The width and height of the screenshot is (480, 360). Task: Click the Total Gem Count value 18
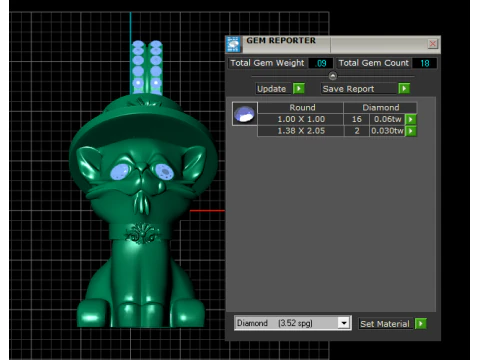click(x=424, y=63)
